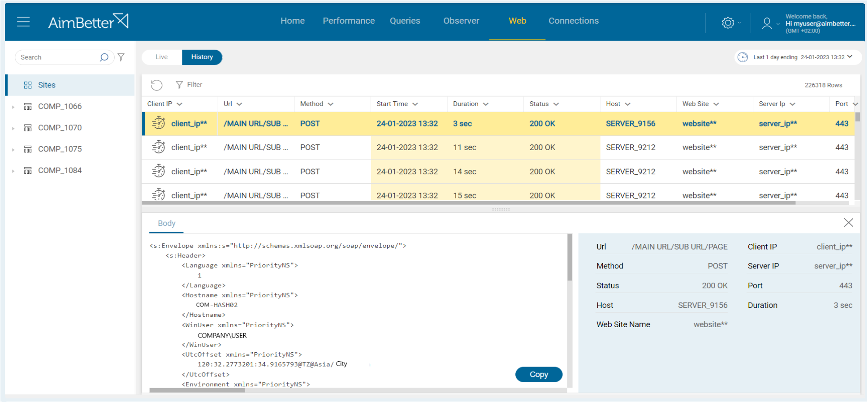Image resolution: width=868 pixels, height=402 pixels.
Task: Click the 11 sec duration cell
Action: click(464, 147)
